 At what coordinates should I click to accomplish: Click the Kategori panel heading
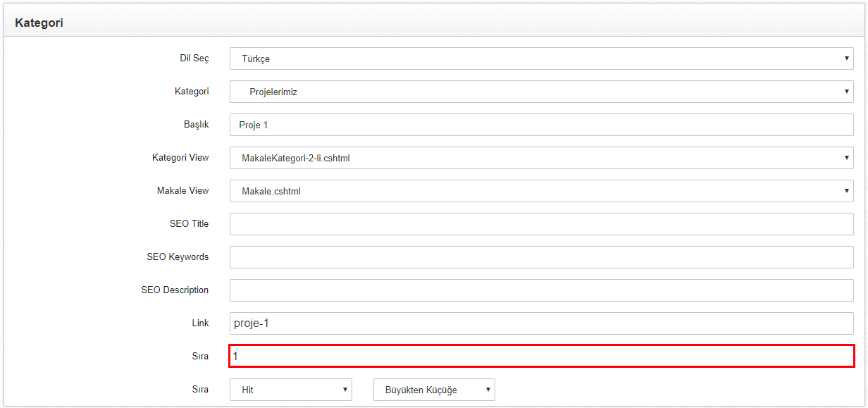click(x=39, y=23)
